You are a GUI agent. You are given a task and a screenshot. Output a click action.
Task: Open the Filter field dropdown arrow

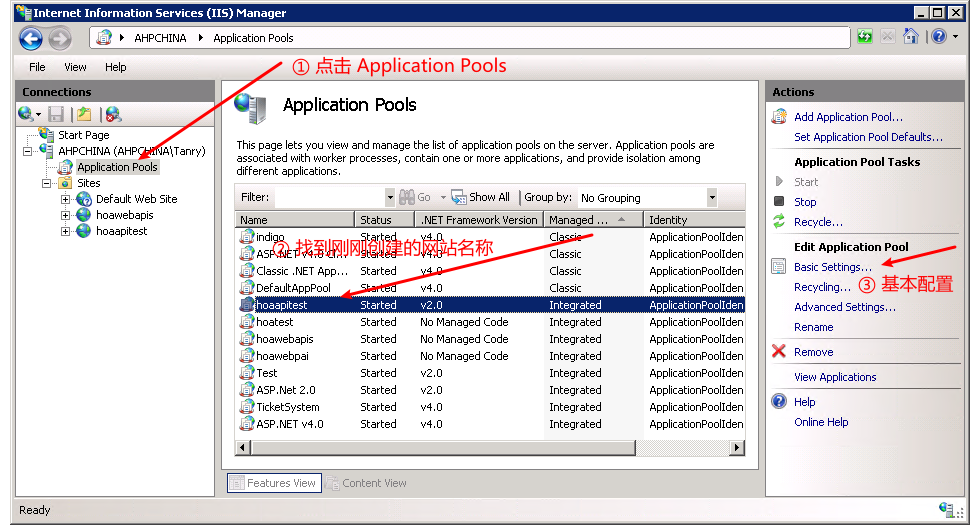point(390,198)
